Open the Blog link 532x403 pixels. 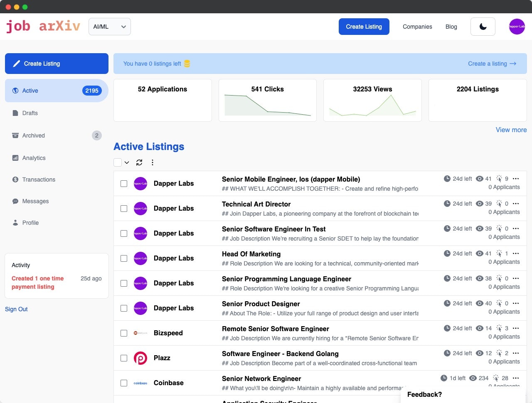tap(451, 27)
